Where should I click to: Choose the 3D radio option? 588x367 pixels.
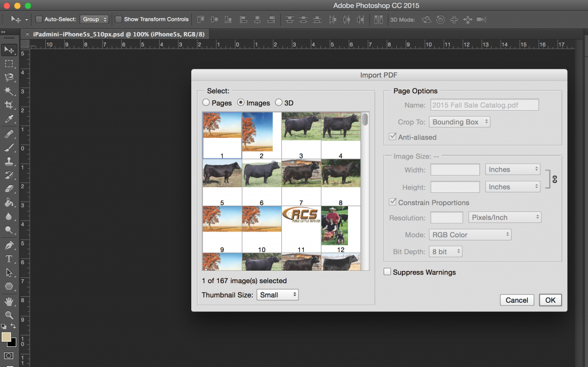[279, 103]
